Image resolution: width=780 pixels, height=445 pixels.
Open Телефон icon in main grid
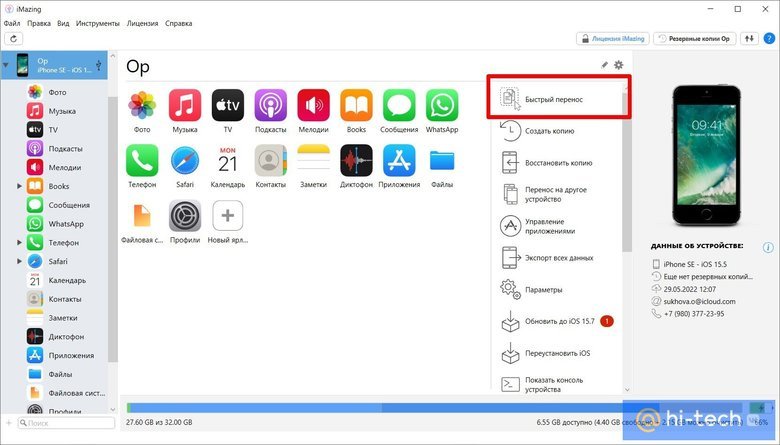(142, 161)
